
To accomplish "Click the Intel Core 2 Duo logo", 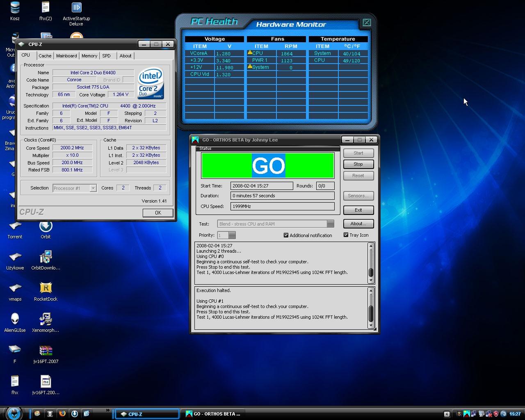I will tap(151, 83).
